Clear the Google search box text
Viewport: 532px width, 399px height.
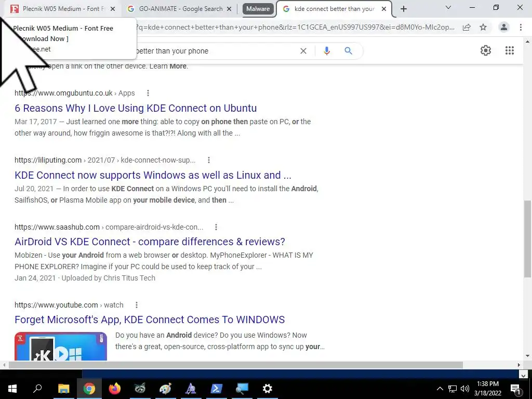pos(303,51)
